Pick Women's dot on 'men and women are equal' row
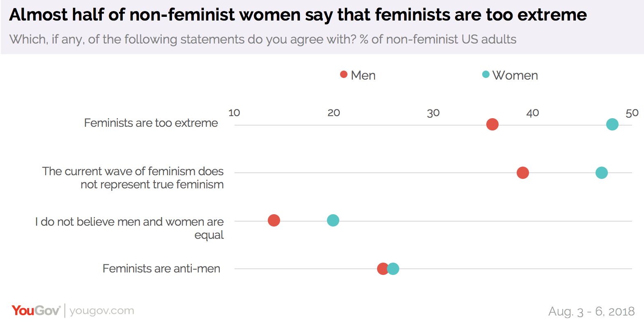Screen dimensions: 644x325 pyautogui.click(x=333, y=220)
